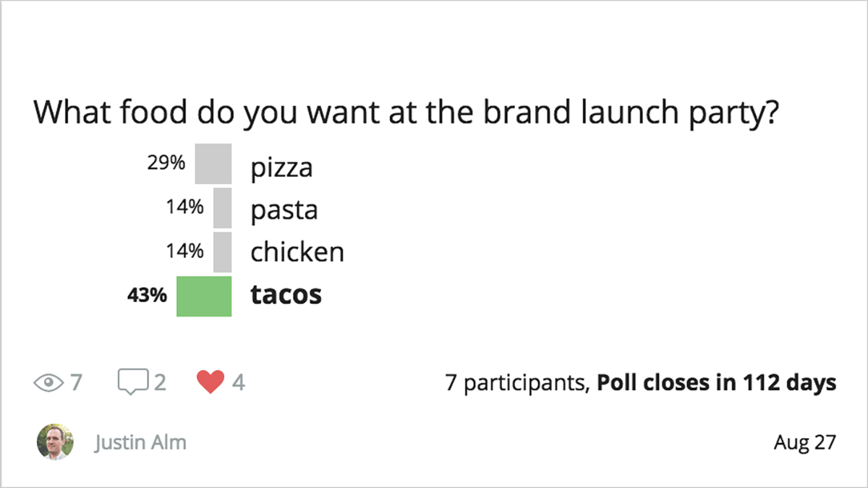Click the green tacos result bar
This screenshot has width=868, height=488.
coord(204,296)
